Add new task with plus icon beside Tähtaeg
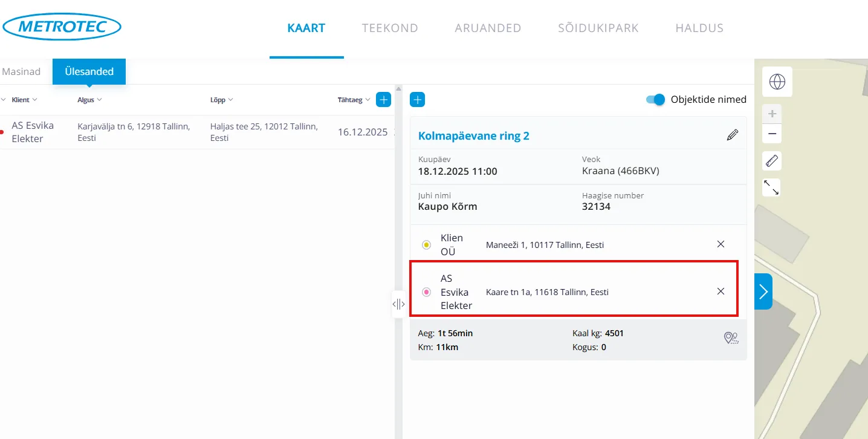This screenshot has width=868, height=439. [383, 100]
